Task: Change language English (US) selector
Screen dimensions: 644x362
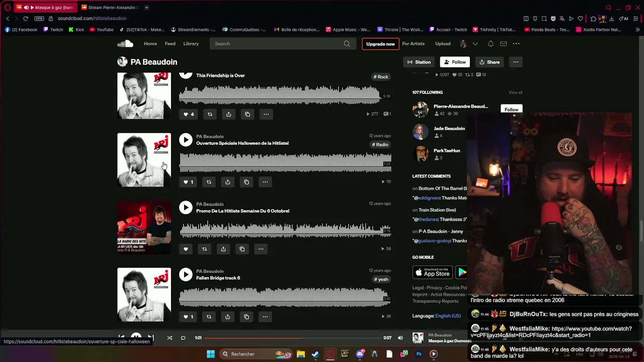Action: [x=448, y=316]
